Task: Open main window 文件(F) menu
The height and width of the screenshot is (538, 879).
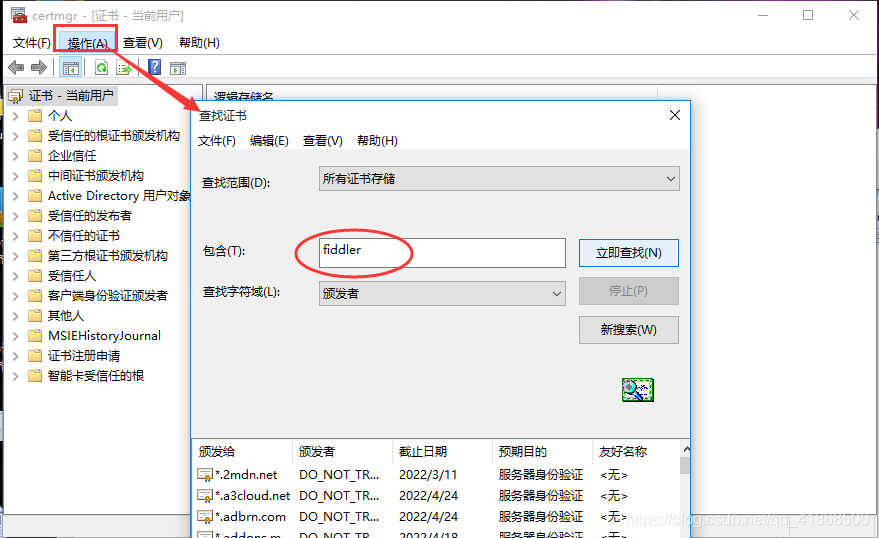Action: click(x=32, y=43)
